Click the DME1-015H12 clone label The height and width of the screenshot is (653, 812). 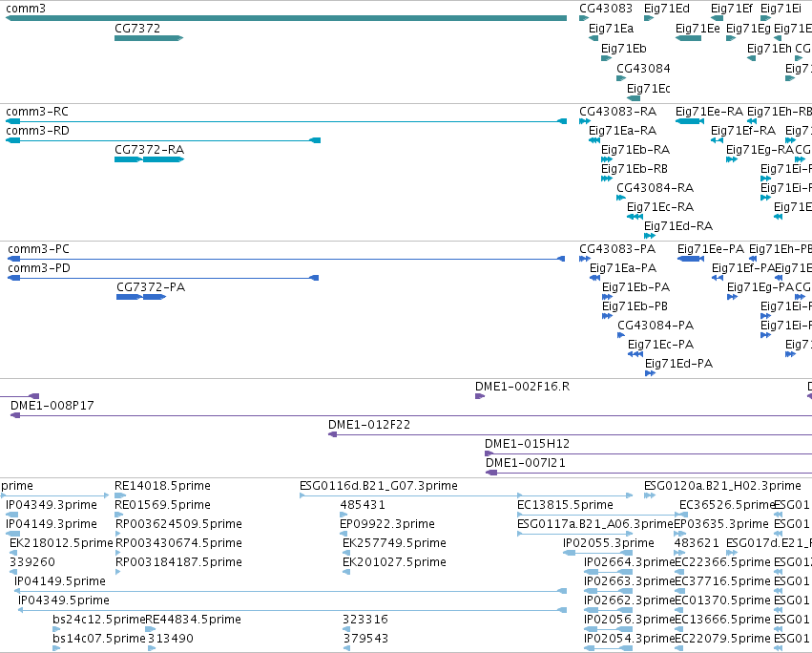[527, 444]
